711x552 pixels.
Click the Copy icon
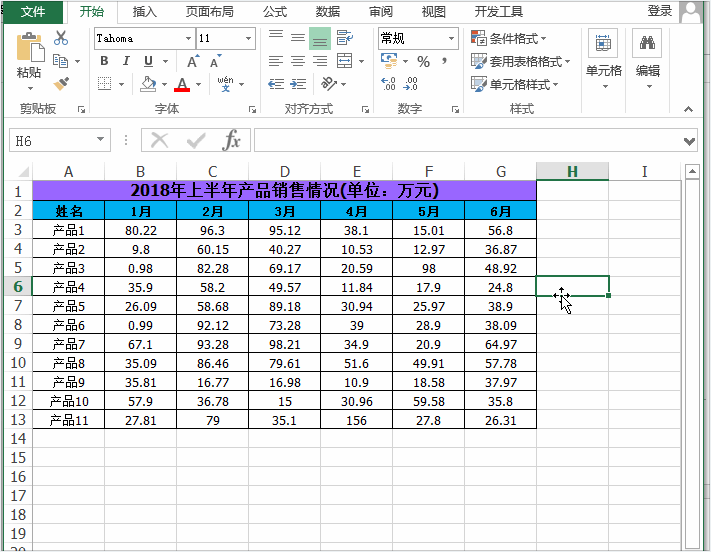point(61,61)
